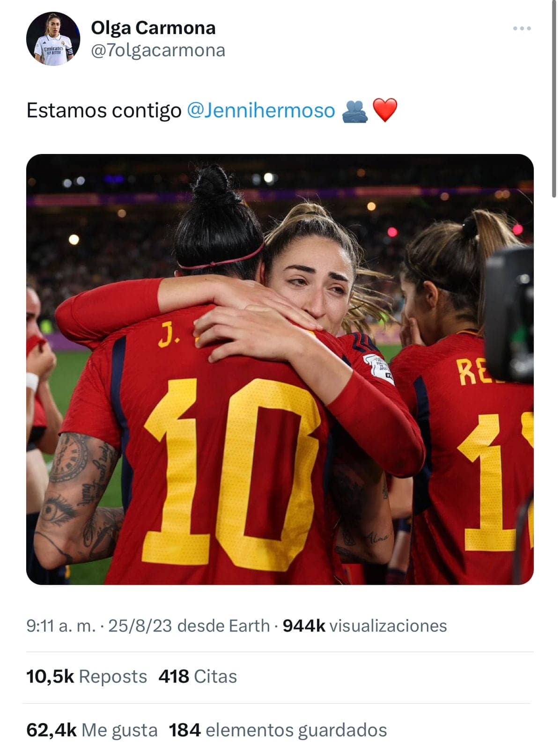Open the three-dot more options menu
This screenshot has height=749, width=560.
point(522,29)
